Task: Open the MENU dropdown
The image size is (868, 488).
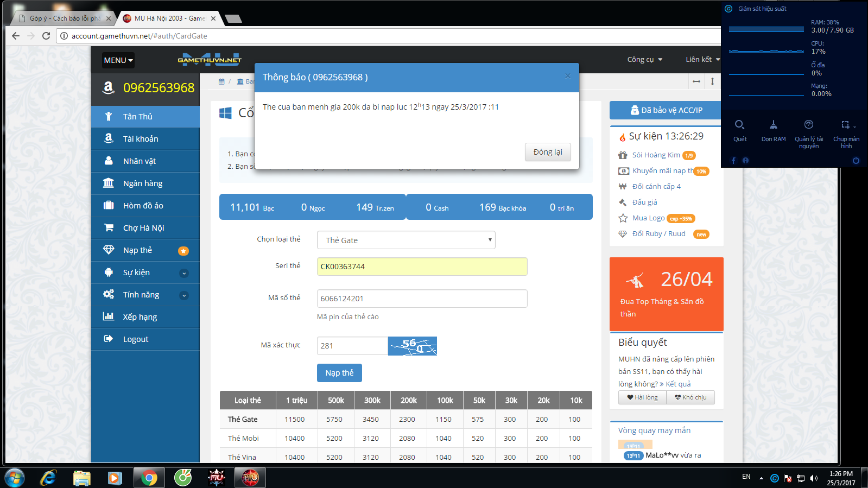Action: [118, 60]
